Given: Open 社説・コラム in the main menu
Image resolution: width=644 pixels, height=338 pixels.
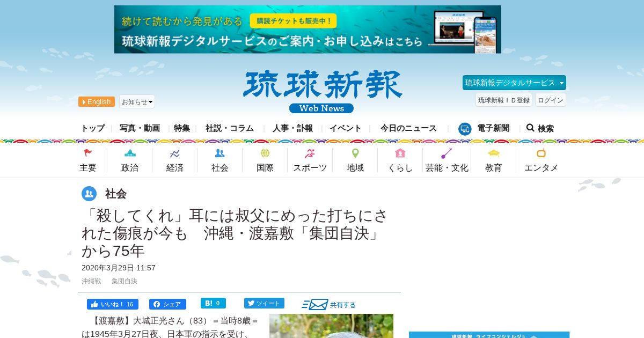Looking at the screenshot, I should [x=230, y=128].
